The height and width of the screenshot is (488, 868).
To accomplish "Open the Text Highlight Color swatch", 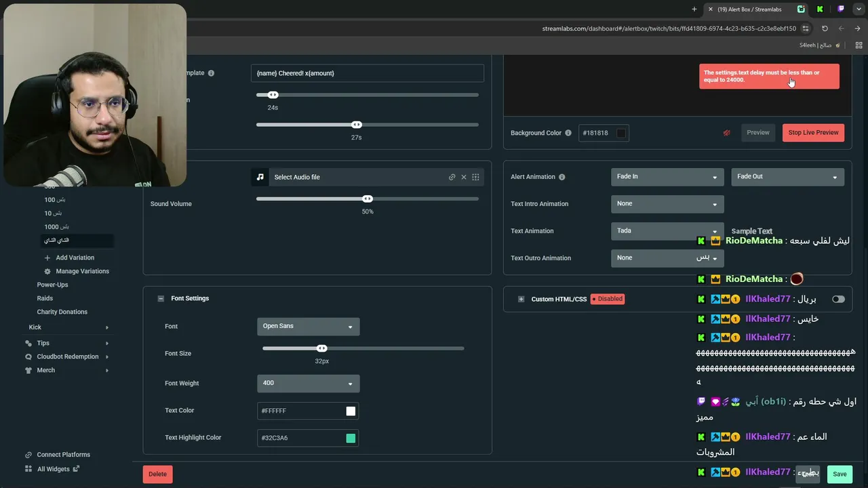I will (351, 438).
